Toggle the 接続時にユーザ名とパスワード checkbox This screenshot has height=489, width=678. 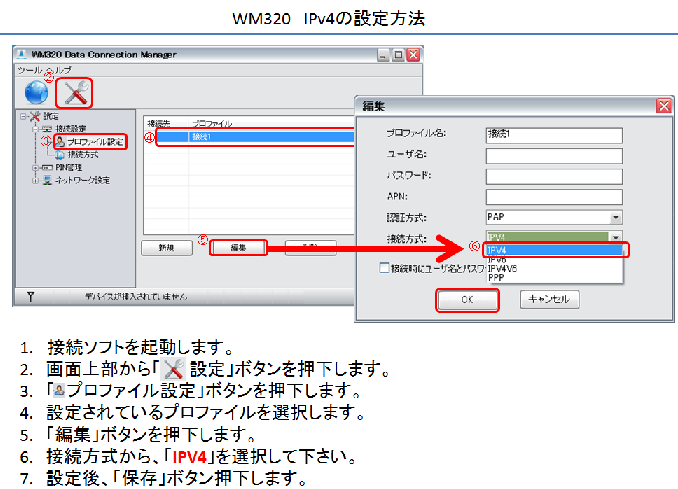tap(384, 268)
